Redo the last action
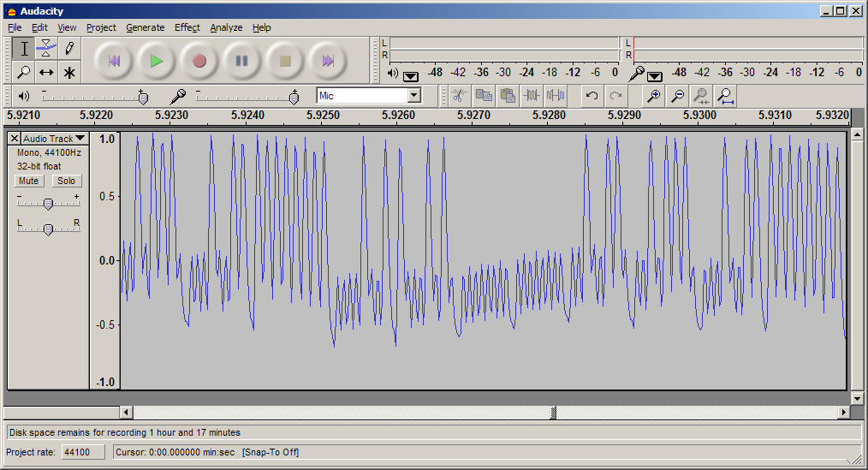The width and height of the screenshot is (868, 470). (615, 96)
